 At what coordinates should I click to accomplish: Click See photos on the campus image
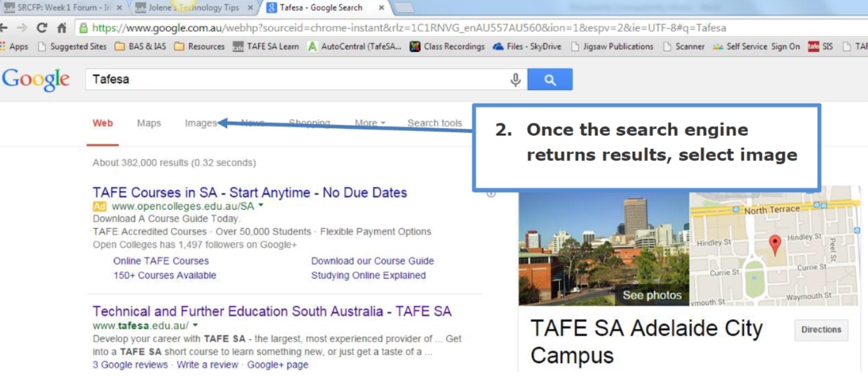652,295
